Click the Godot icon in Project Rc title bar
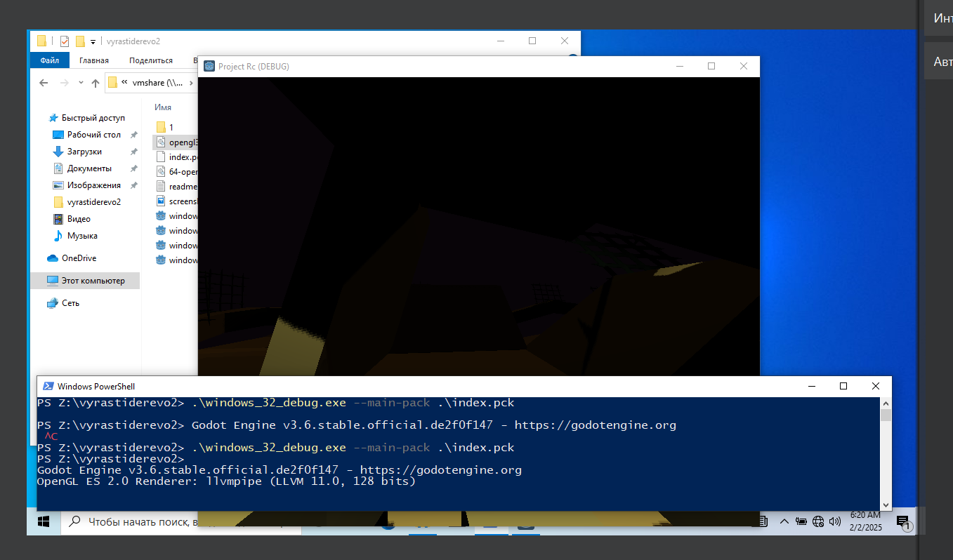953x560 pixels. coord(209,66)
